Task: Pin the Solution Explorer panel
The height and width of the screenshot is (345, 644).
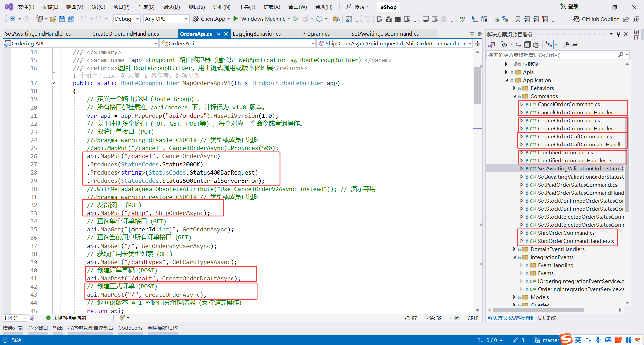Action: (x=618, y=34)
